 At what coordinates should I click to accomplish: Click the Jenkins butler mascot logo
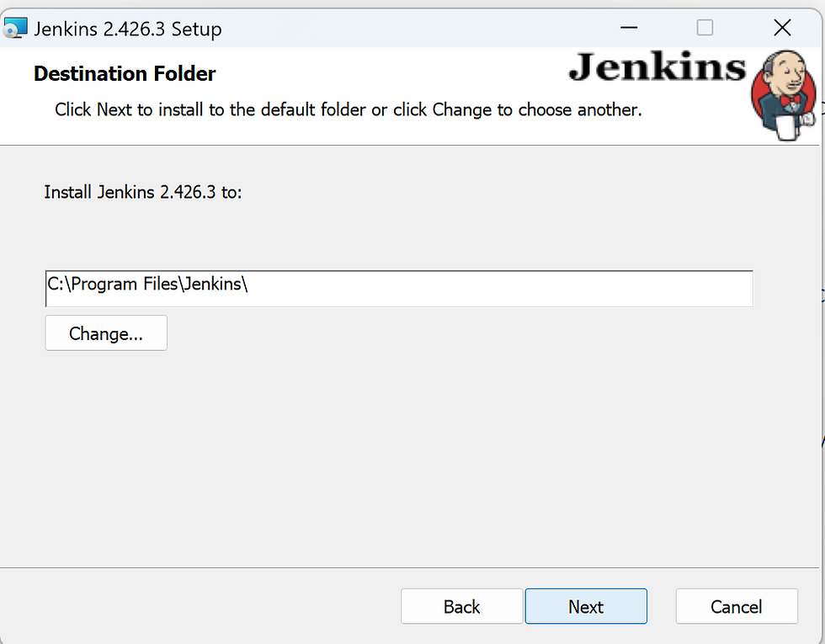[784, 96]
